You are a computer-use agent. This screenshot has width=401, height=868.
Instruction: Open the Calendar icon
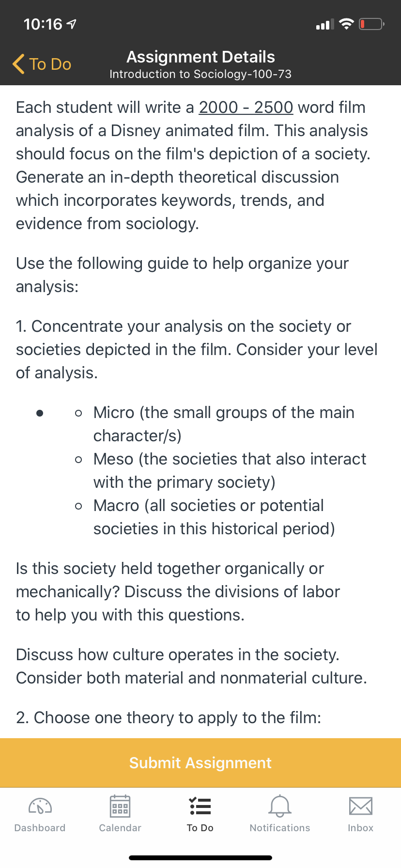coord(120,806)
